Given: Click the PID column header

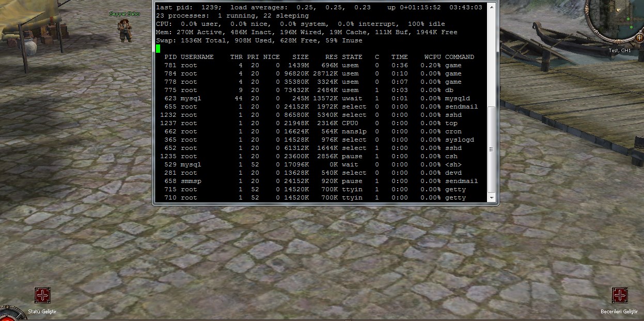Looking at the screenshot, I should [x=170, y=57].
